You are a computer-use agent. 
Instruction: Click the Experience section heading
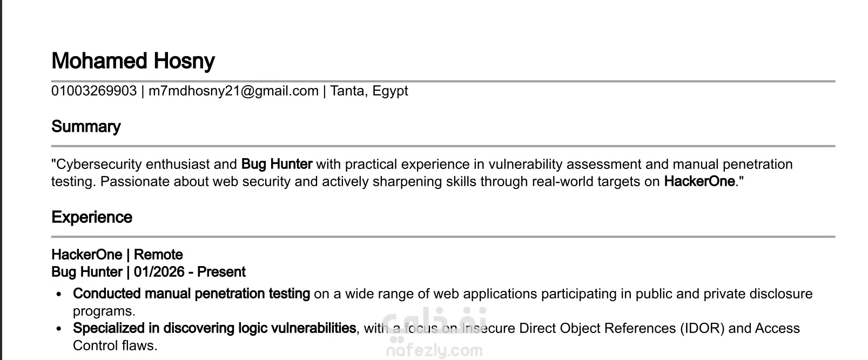[92, 217]
